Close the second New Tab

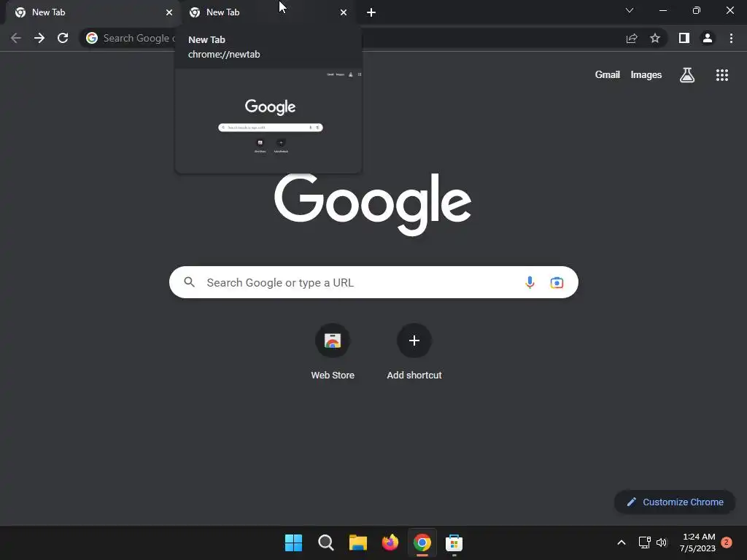(344, 12)
